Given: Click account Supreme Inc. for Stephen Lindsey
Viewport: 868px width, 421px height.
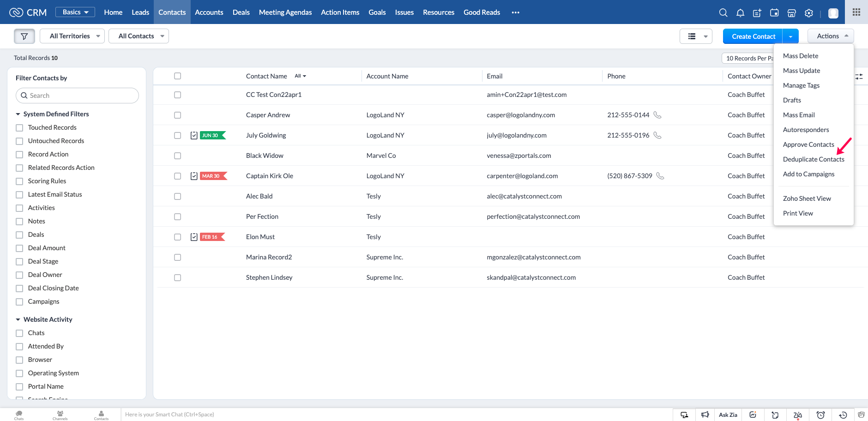Looking at the screenshot, I should pyautogui.click(x=385, y=277).
